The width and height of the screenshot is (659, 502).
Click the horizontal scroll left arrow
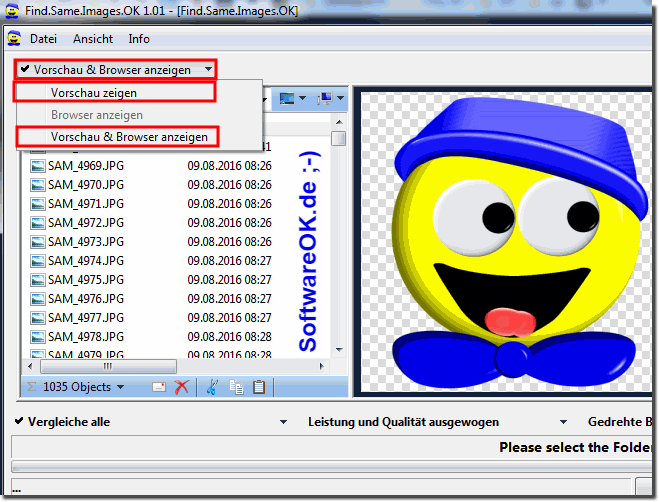click(x=30, y=366)
